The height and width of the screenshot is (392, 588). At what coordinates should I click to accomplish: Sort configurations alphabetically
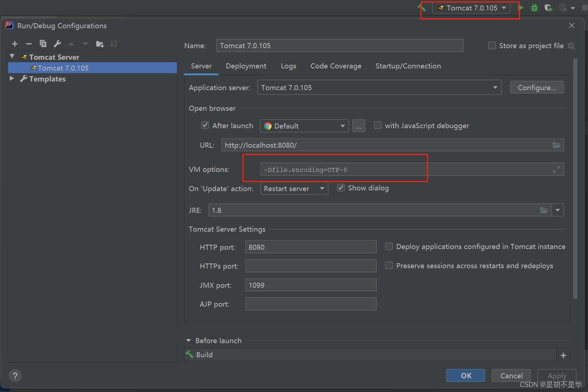click(x=114, y=44)
